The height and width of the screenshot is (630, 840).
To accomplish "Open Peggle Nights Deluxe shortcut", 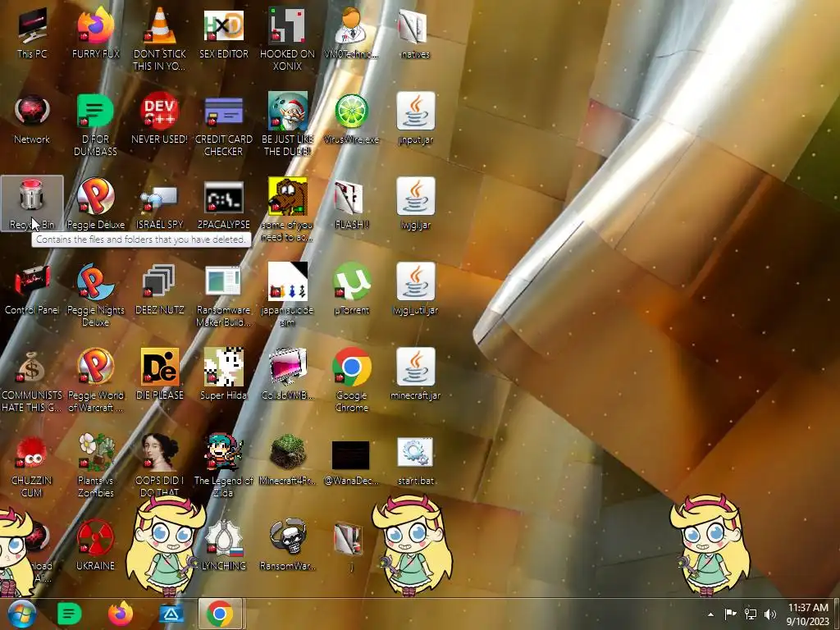I will [x=96, y=294].
